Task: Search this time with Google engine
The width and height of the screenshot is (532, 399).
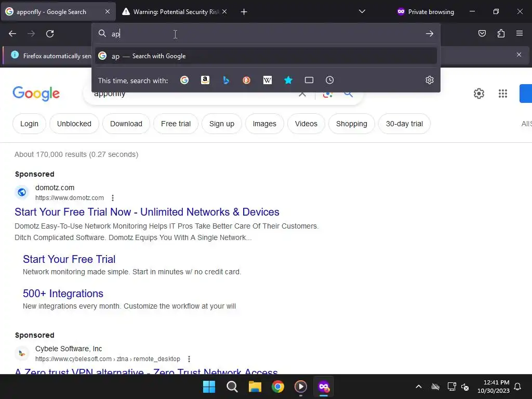Action: point(184,80)
